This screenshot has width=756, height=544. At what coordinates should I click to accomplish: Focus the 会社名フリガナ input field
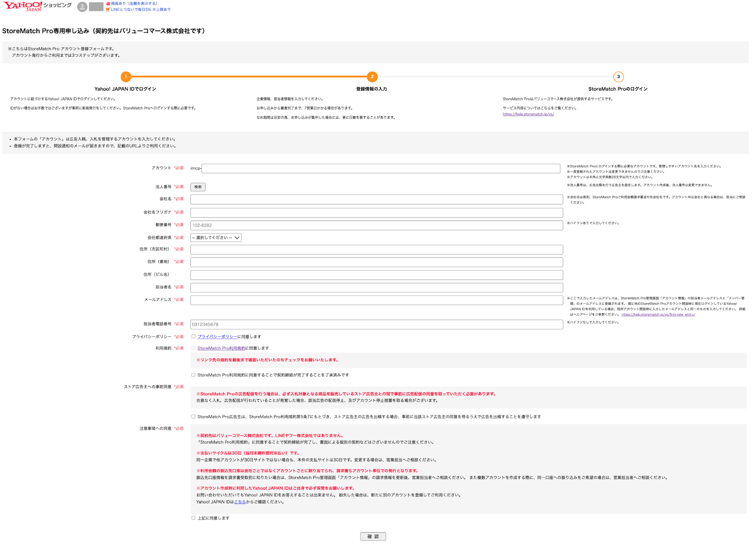[377, 212]
